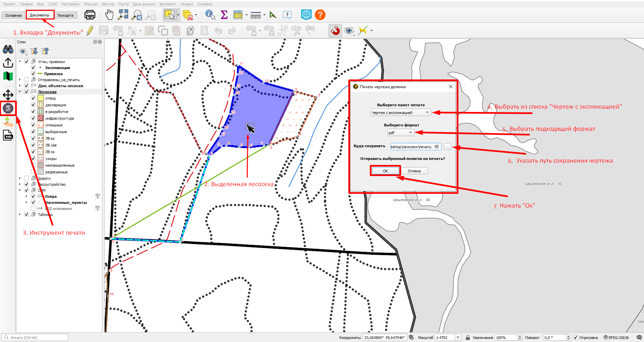Viewport: 644px width, 342px height.
Task: Click the разрезанные gray swatch
Action: coord(41,172)
